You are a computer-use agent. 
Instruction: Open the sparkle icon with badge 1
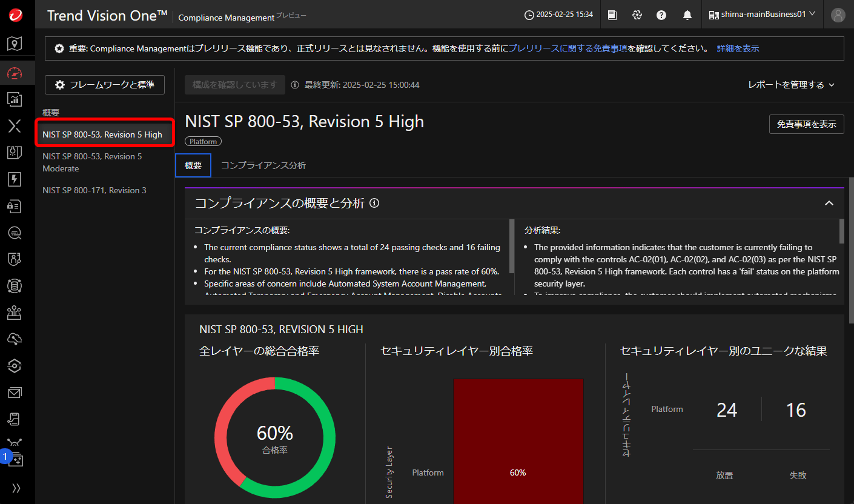[x=15, y=460]
